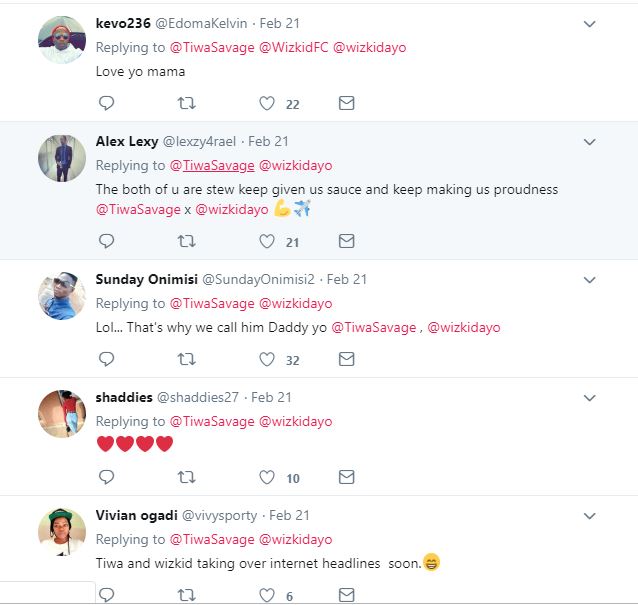The width and height of the screenshot is (638, 605).
Task: Retweet kevo236's tweet
Action: (x=186, y=103)
